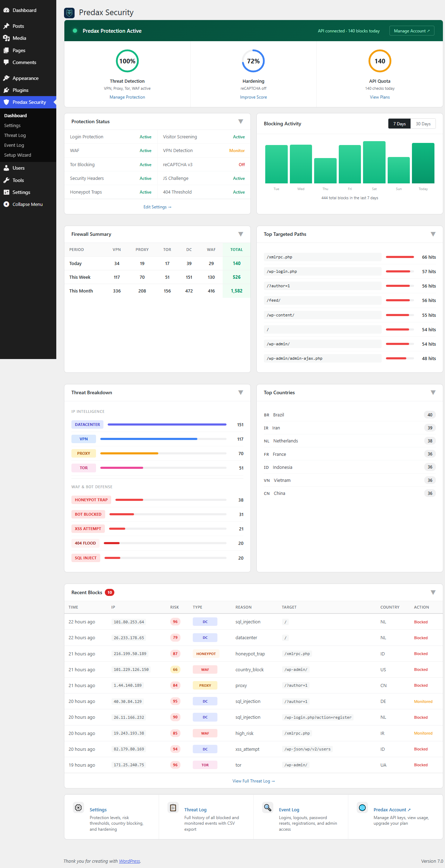445x868 pixels.
Task: Click the 1,582 monthly total
Action: tap(237, 291)
